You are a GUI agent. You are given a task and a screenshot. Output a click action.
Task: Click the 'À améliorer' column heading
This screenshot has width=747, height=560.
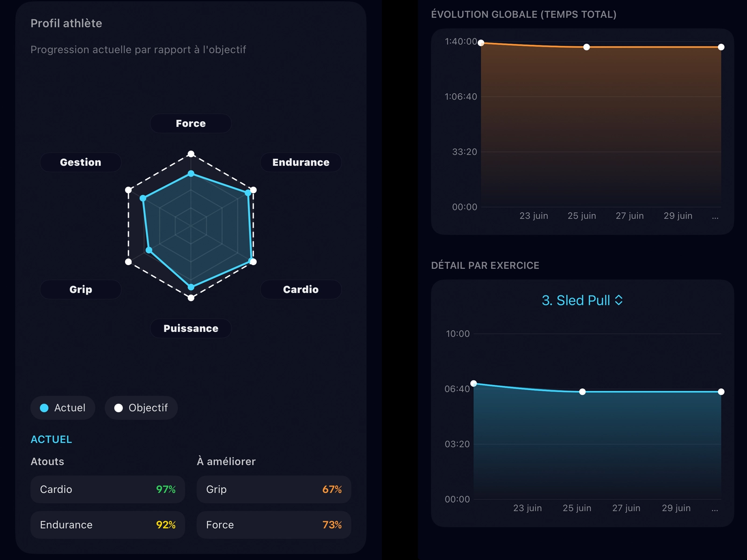click(226, 462)
